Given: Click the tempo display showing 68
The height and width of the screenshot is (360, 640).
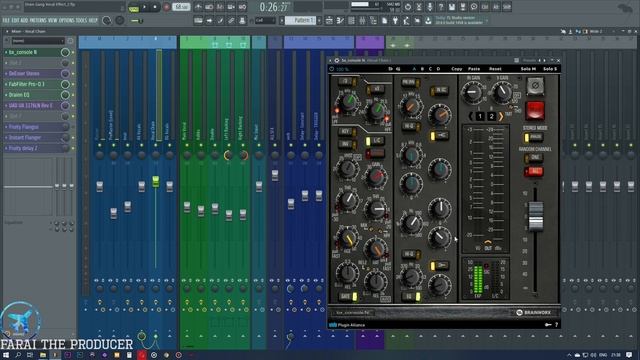Looking at the screenshot, I should point(181,7).
